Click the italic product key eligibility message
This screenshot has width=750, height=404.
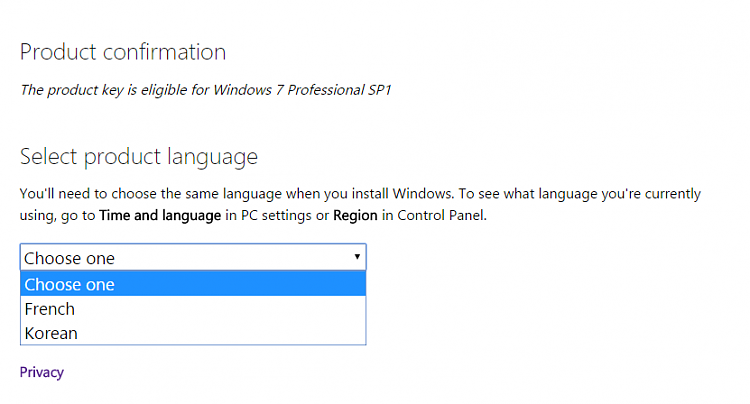pyautogui.click(x=206, y=90)
